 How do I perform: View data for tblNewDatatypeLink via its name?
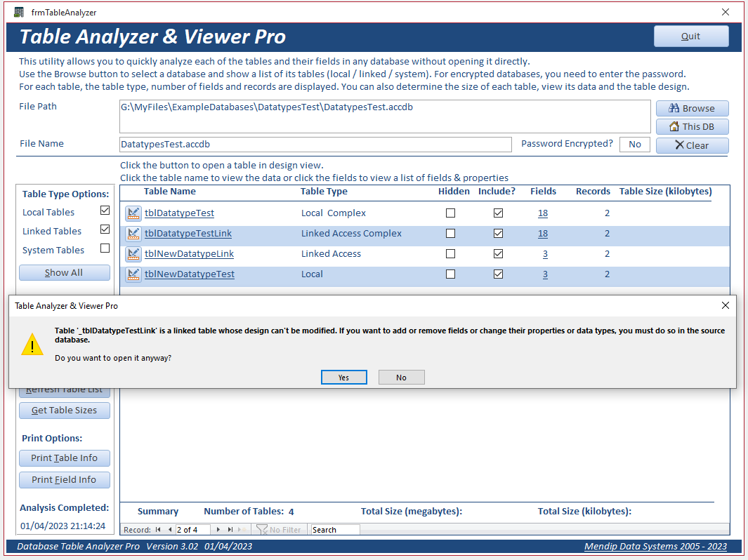[x=190, y=254]
